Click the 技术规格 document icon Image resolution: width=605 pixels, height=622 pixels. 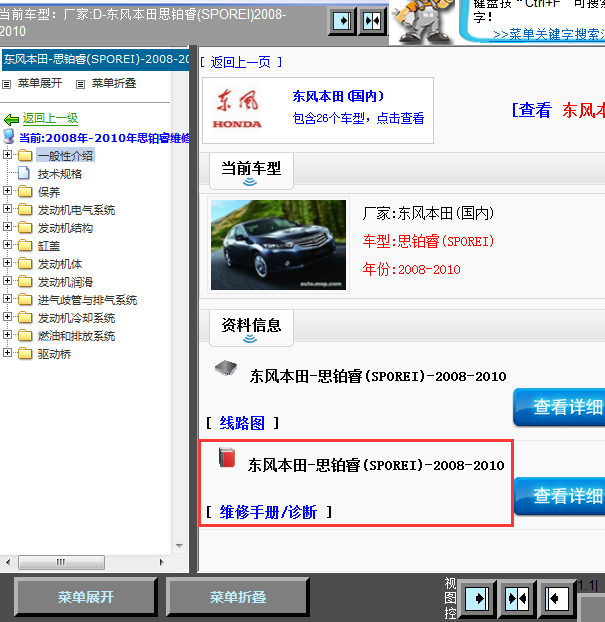25,173
